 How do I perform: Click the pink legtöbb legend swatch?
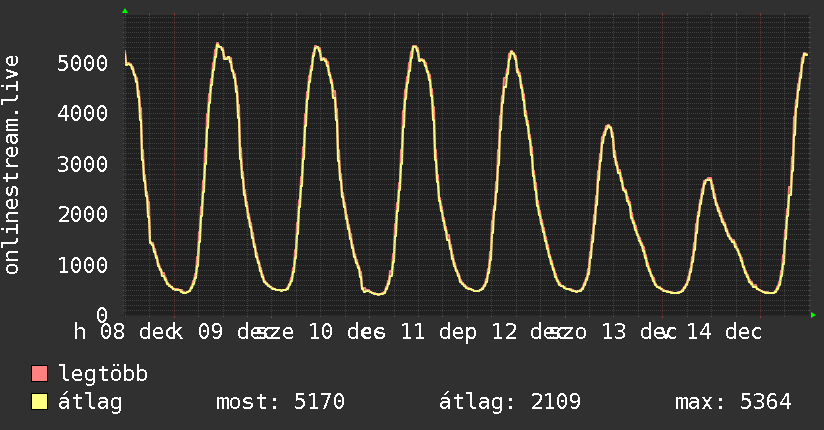click(x=39, y=374)
